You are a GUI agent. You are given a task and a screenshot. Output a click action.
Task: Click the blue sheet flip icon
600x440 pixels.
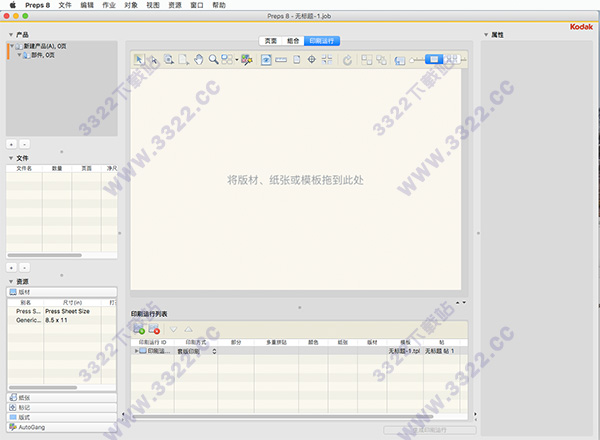click(400, 60)
